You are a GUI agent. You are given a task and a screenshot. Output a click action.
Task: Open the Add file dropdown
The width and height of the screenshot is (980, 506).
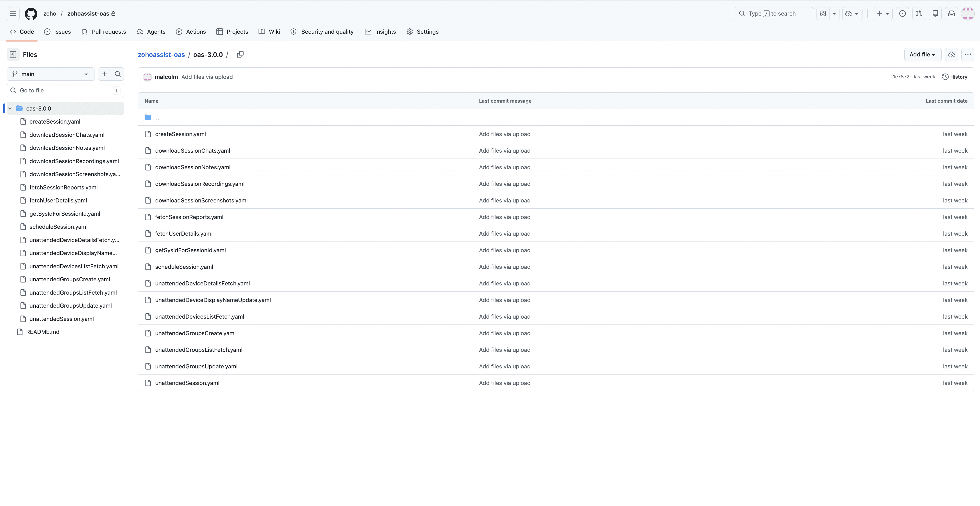coord(923,54)
